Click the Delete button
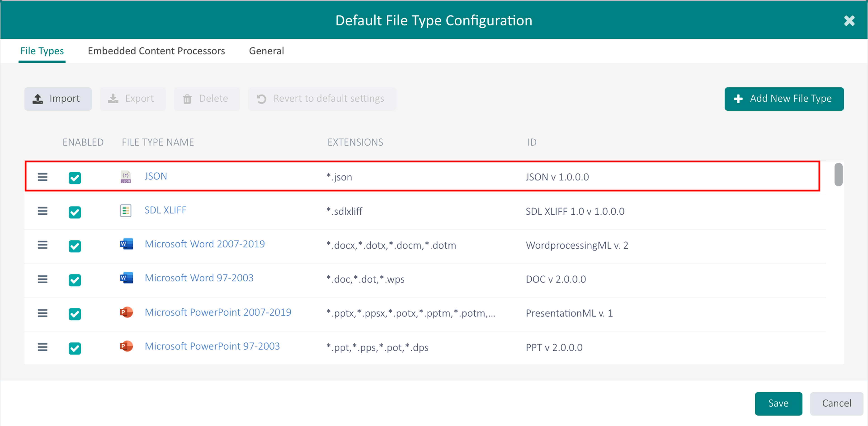868x426 pixels. (207, 99)
